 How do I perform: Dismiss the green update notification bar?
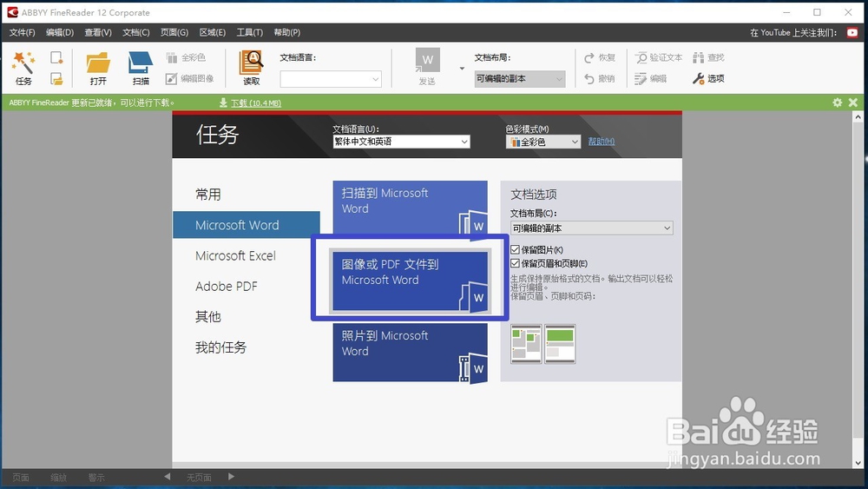[853, 102]
